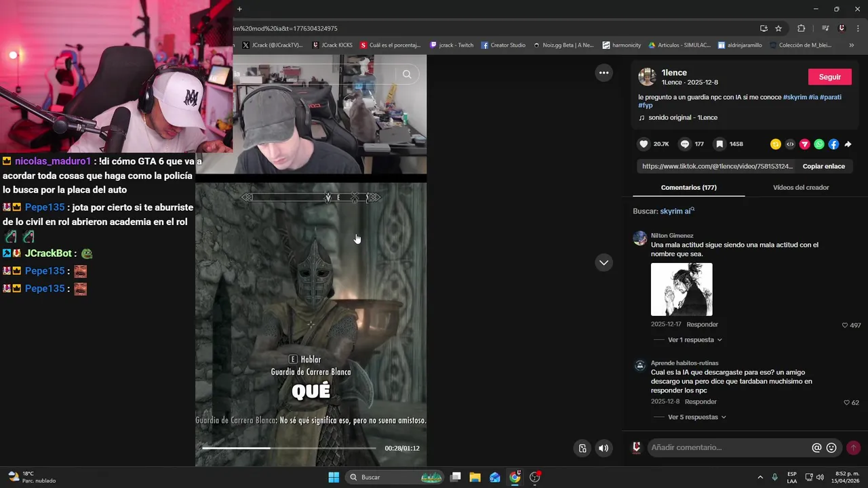Open browser extensions puzzle icon
The height and width of the screenshot is (488, 868).
click(801, 28)
